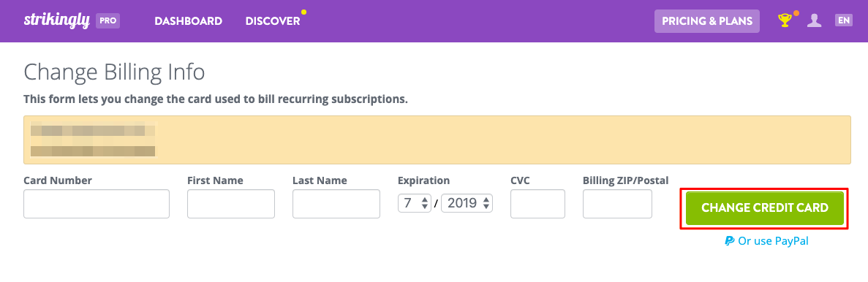Image resolution: width=868 pixels, height=282 pixels.
Task: Select the First Name input
Action: tap(231, 204)
